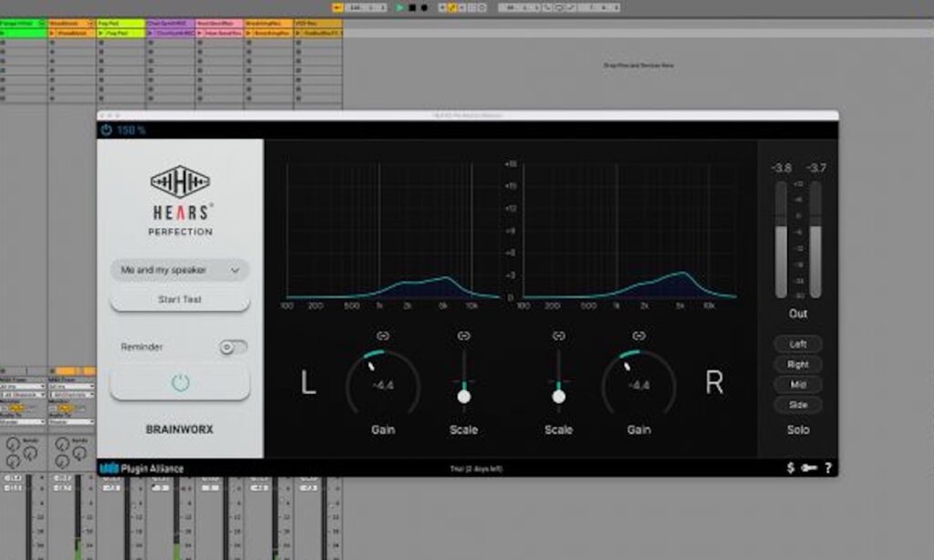Select the green first track header
The width and height of the screenshot is (934, 560).
pos(24,23)
